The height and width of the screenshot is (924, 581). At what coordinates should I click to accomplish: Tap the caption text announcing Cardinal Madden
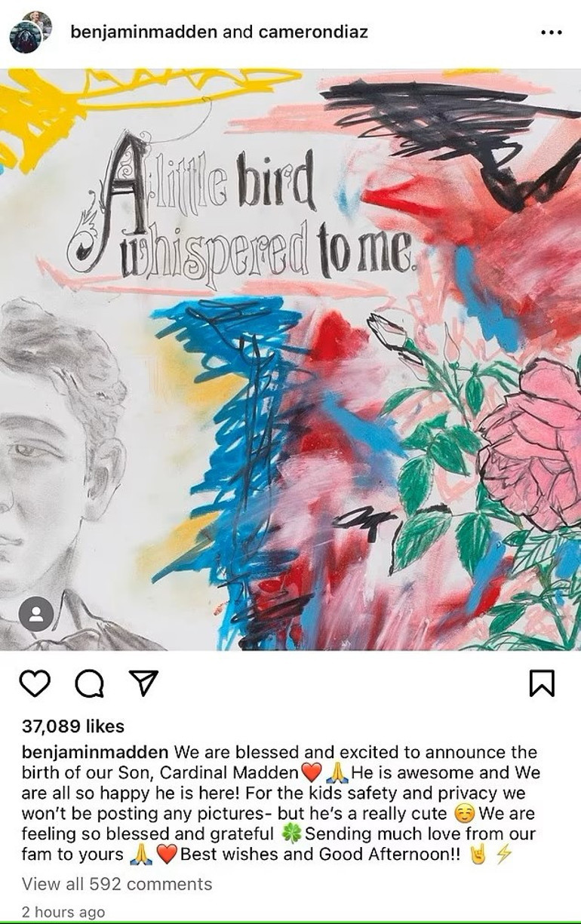[x=279, y=803]
